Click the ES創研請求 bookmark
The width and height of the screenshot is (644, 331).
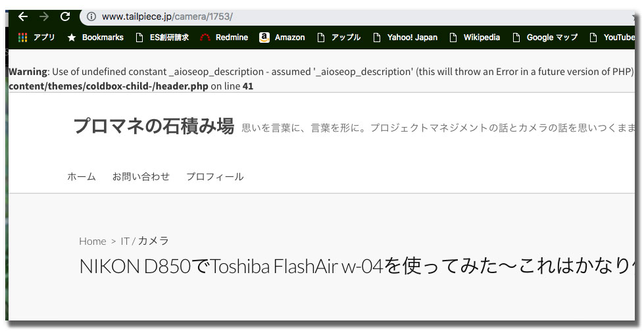[x=162, y=38]
